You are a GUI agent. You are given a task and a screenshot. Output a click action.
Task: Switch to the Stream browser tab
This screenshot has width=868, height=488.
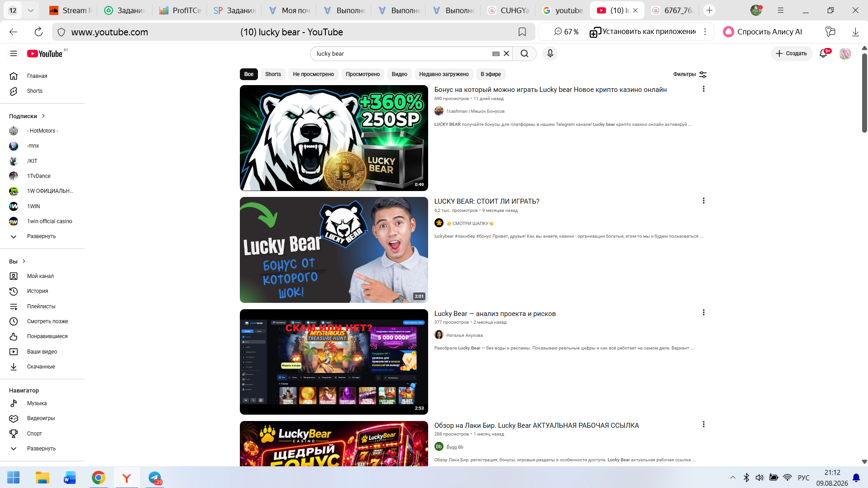71,10
